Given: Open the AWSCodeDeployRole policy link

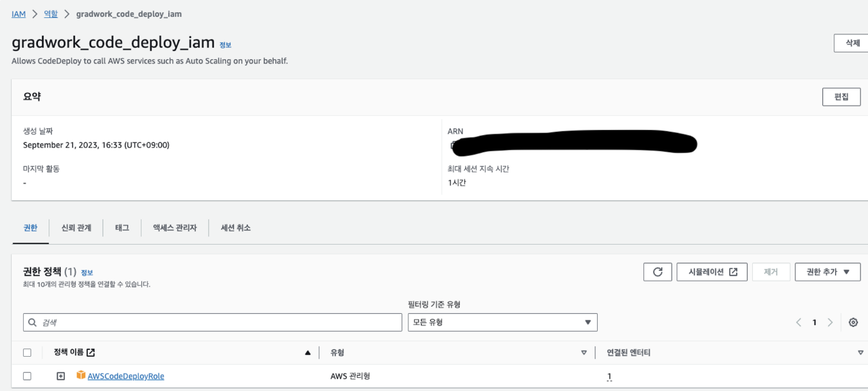Looking at the screenshot, I should (126, 376).
